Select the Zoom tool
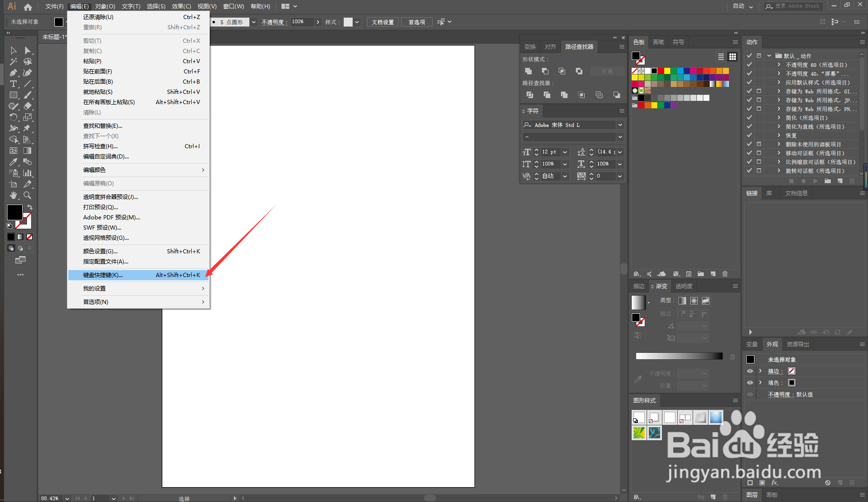The height and width of the screenshot is (502, 868). (x=27, y=195)
